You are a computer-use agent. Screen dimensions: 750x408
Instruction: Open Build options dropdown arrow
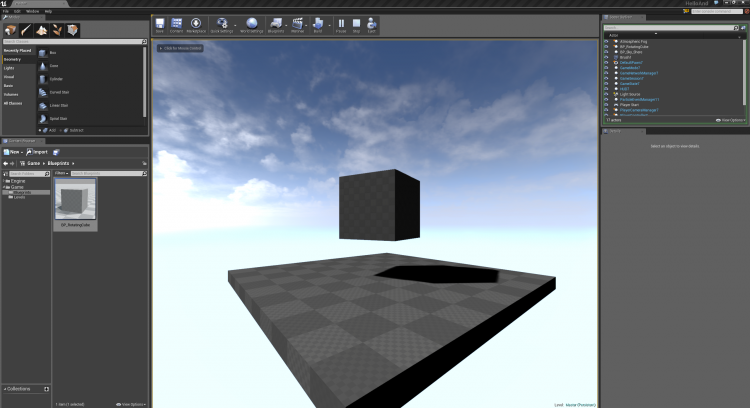point(329,25)
